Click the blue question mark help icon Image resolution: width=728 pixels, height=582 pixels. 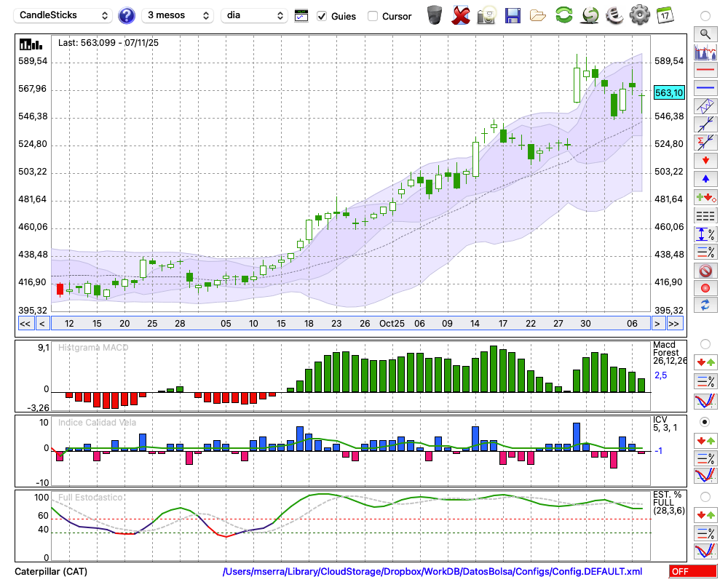tap(127, 15)
